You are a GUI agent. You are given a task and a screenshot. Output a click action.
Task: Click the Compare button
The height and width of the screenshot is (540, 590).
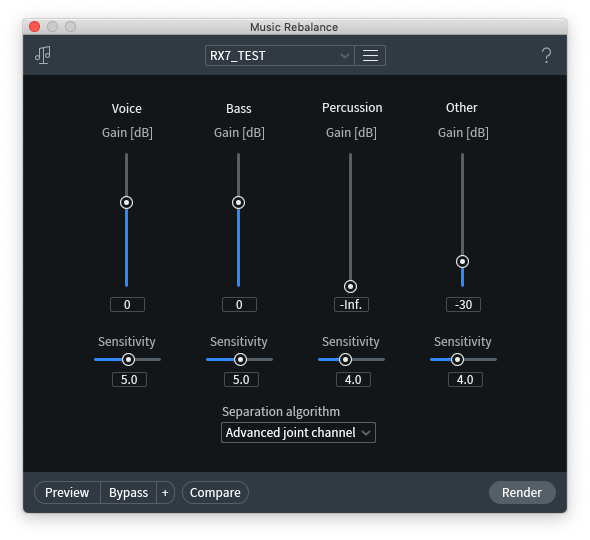(x=215, y=493)
